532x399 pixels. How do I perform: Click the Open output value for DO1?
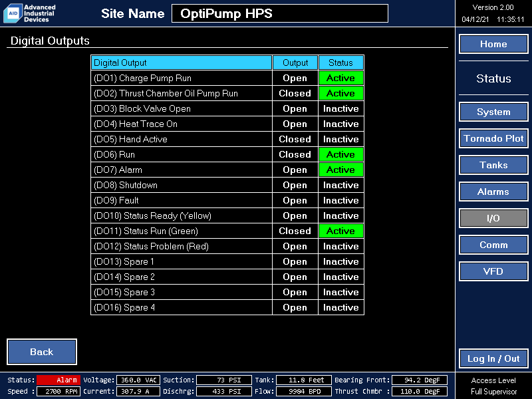pyautogui.click(x=295, y=78)
